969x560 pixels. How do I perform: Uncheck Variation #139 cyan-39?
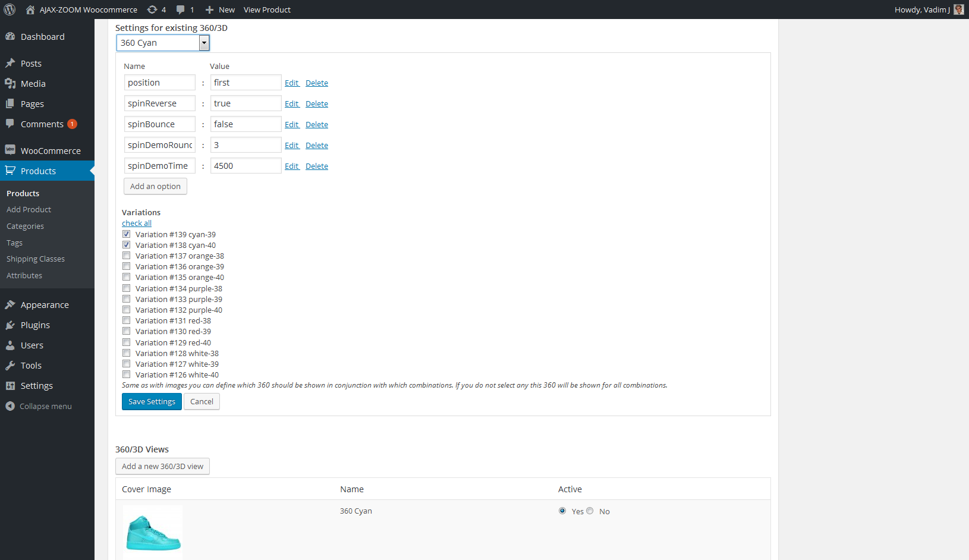point(126,234)
